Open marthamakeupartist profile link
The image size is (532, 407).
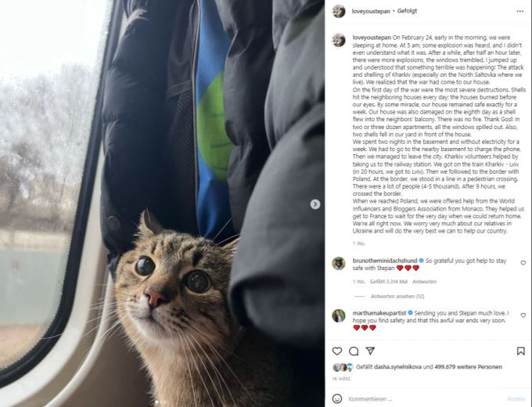click(379, 313)
